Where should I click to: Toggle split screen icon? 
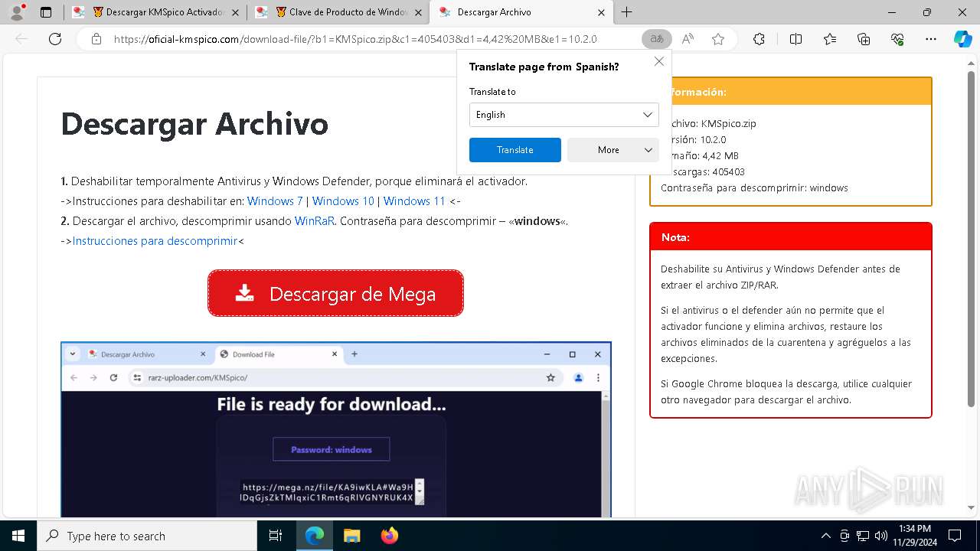(795, 39)
